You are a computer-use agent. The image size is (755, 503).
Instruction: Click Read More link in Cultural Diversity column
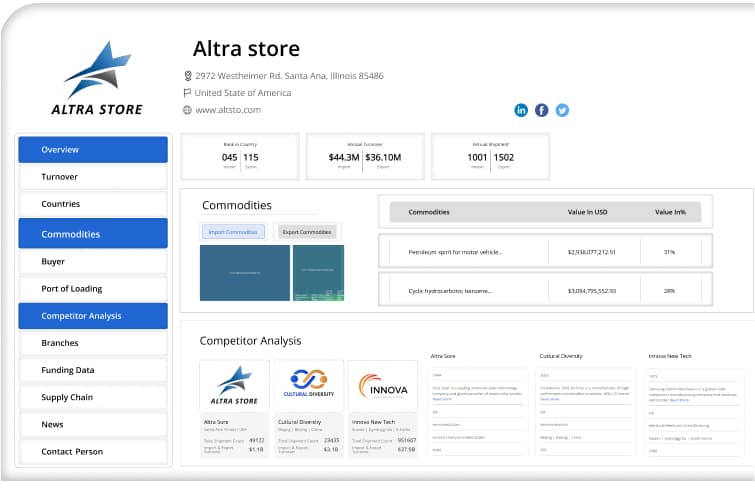coord(549,399)
